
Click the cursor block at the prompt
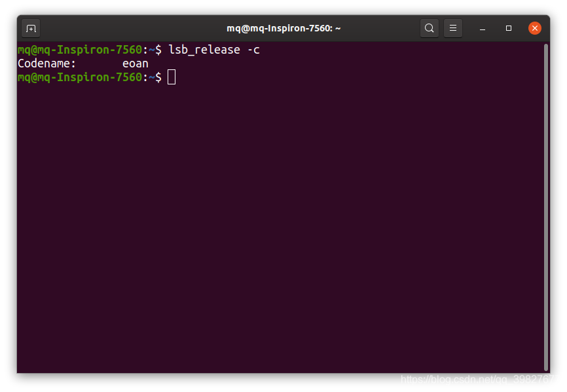point(172,77)
